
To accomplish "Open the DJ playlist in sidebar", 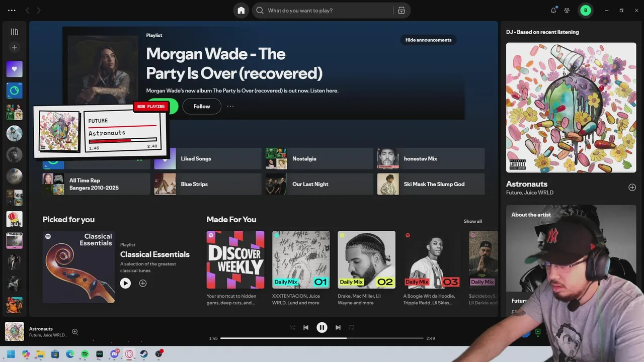I will [14, 90].
